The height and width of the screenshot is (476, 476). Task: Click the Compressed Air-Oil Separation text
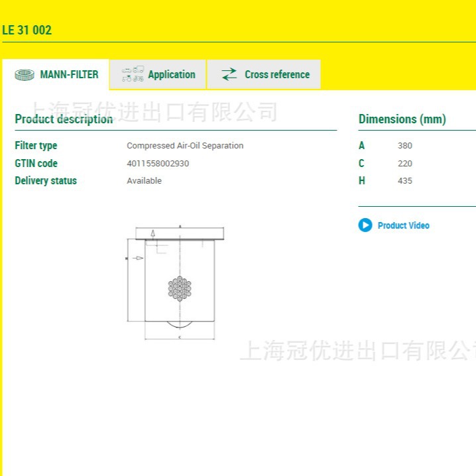tap(185, 146)
